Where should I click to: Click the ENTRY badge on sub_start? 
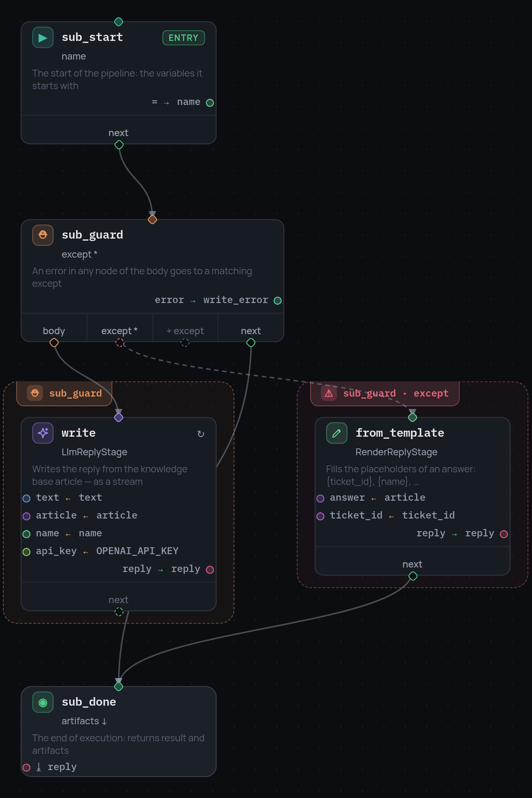click(183, 38)
